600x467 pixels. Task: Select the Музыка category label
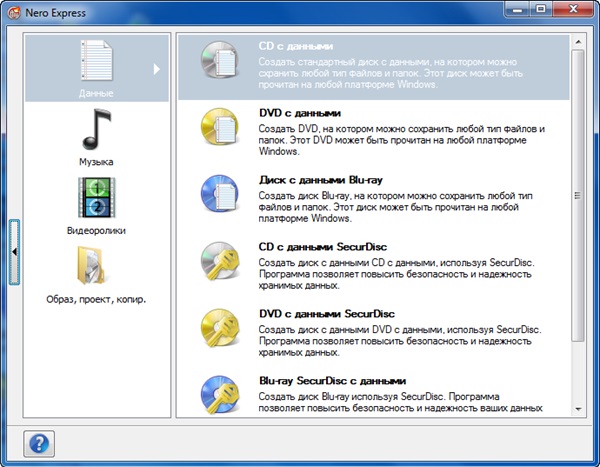point(96,162)
